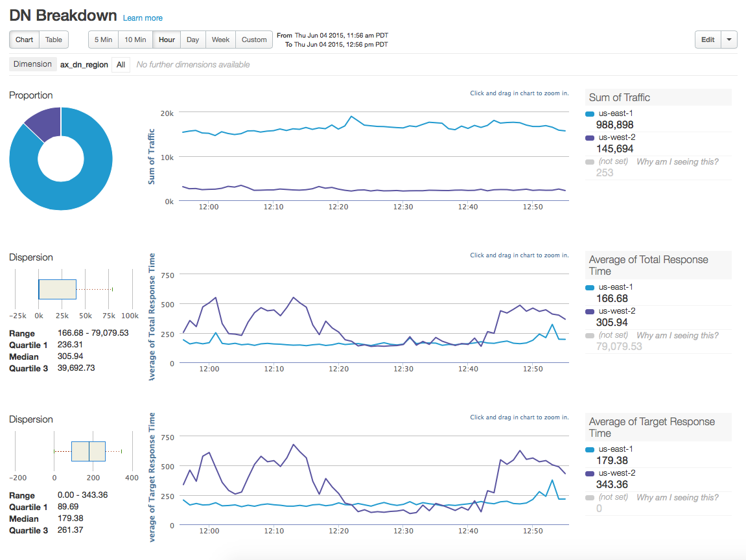Click the Average of Total Response Time heading

[649, 266]
